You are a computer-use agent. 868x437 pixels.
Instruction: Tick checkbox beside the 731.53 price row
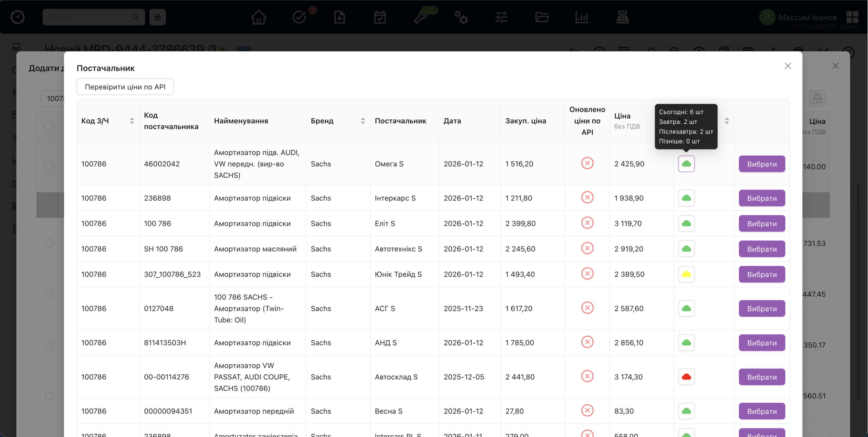pos(49,243)
